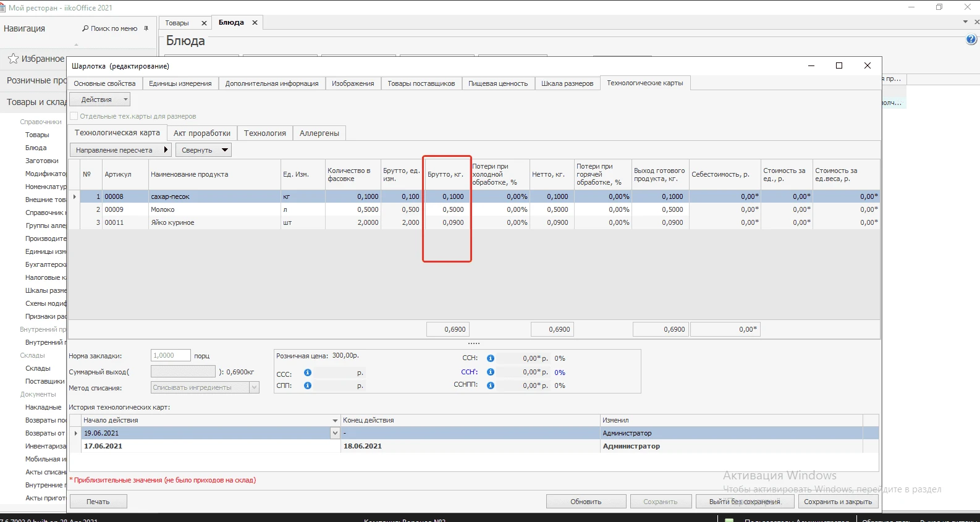Click the Избранное star icon
The width and height of the screenshot is (980, 522).
coord(13,59)
